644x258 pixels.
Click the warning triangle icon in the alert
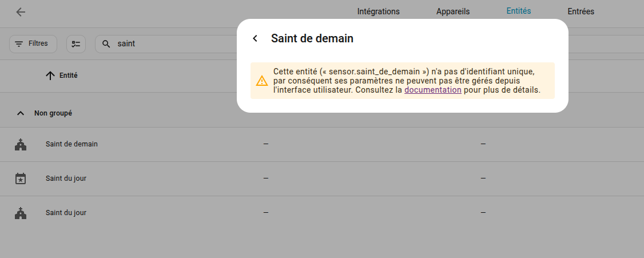point(261,81)
